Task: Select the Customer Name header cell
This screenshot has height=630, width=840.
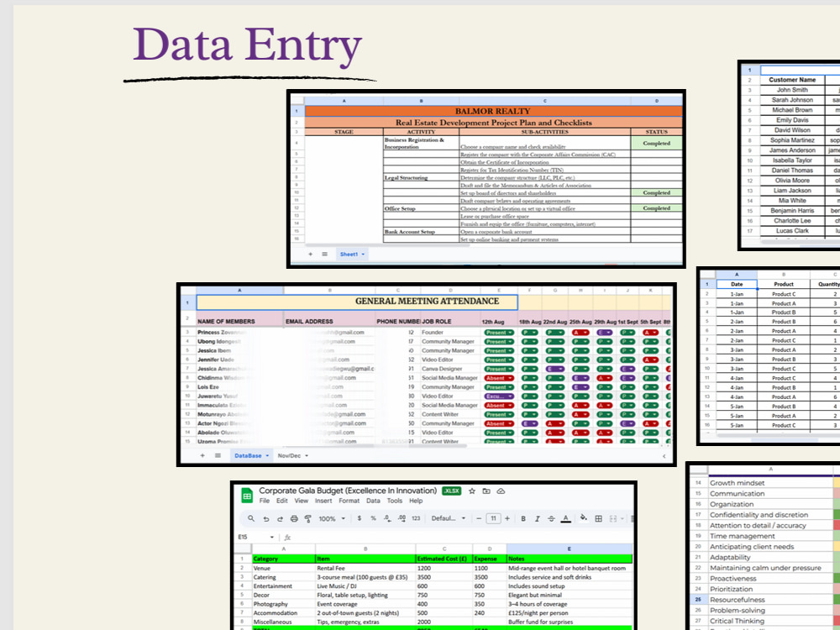Action: (792, 80)
